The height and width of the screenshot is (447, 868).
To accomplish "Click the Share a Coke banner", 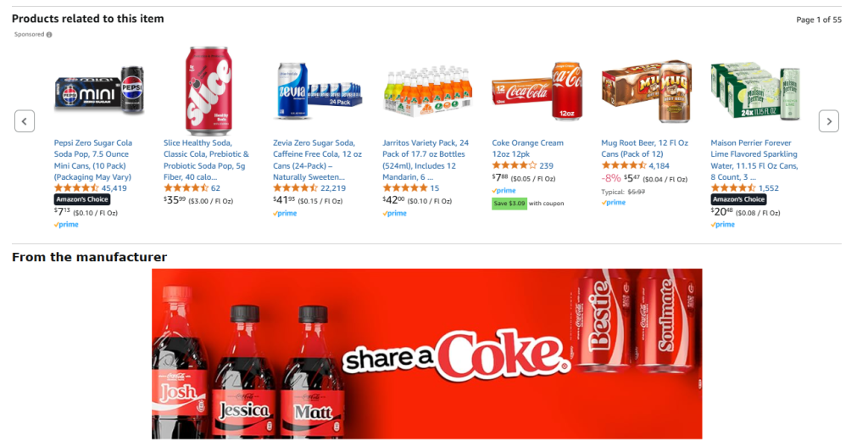I will tap(427, 354).
